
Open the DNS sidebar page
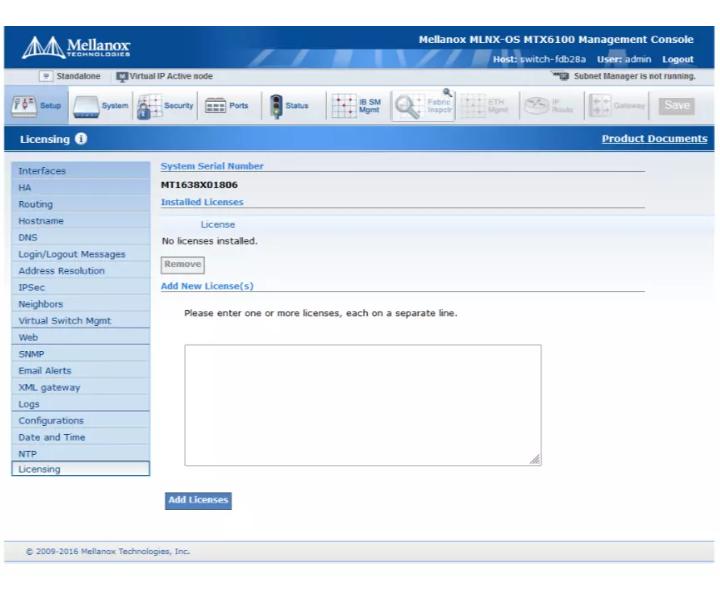click(x=80, y=237)
